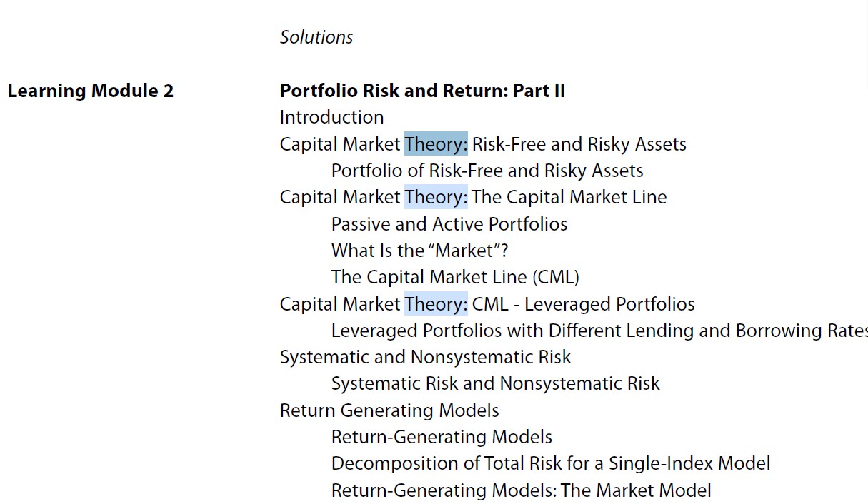Open the "What Is the Market?" entry

click(x=420, y=251)
